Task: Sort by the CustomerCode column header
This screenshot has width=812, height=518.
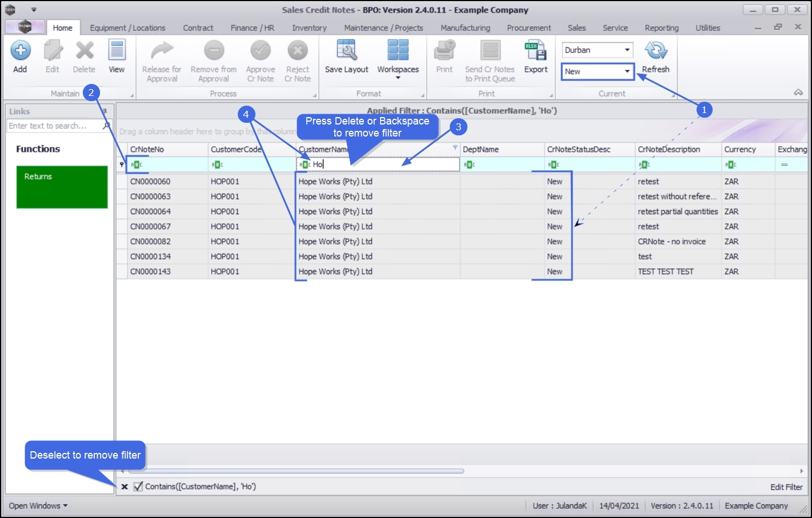Action: click(x=251, y=149)
